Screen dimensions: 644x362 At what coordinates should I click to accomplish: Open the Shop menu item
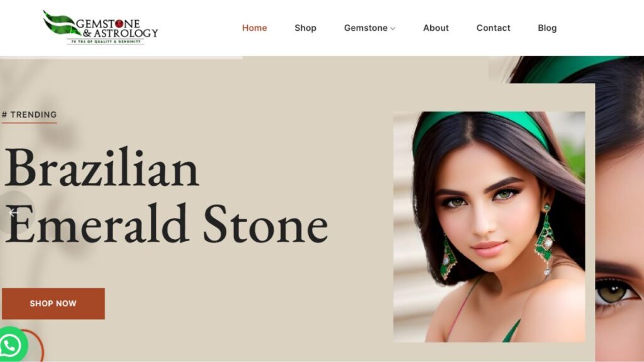pos(305,28)
